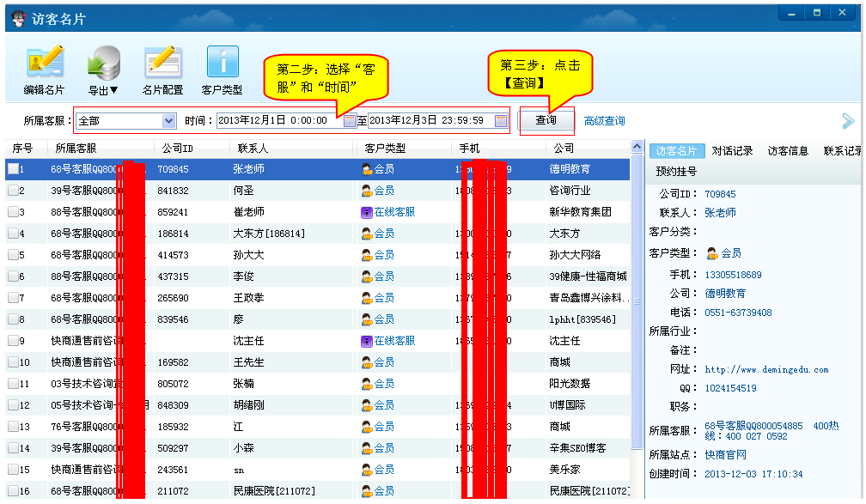The width and height of the screenshot is (866, 504).
Task: Open the 导出 export icon menu
Action: [103, 64]
